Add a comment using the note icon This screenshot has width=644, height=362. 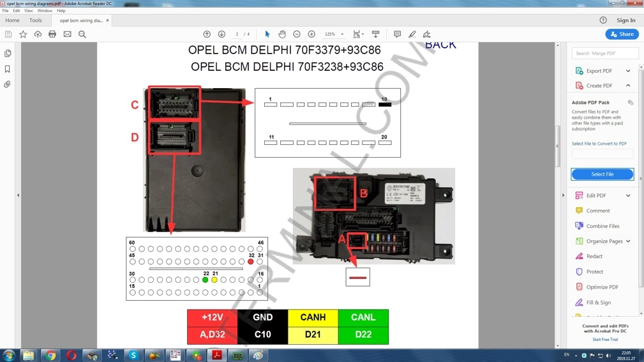coord(397,34)
